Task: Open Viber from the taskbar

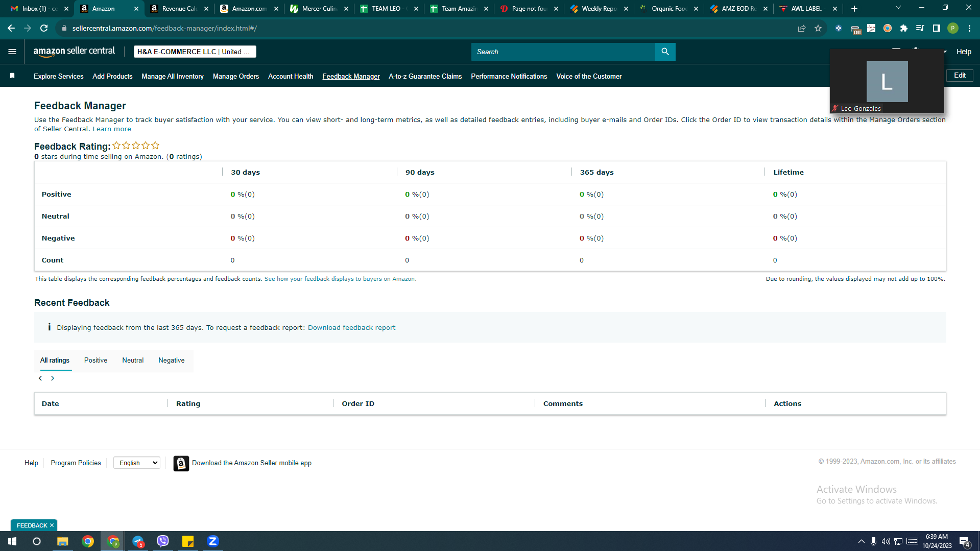Action: (163, 541)
